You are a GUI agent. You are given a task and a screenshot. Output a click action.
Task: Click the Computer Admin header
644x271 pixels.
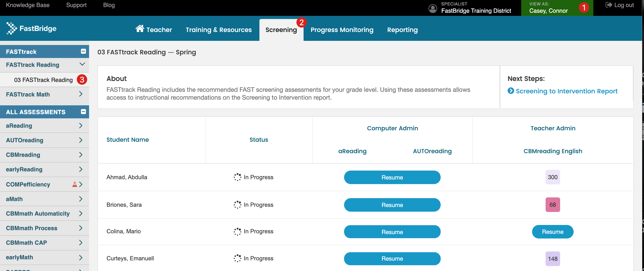click(392, 128)
